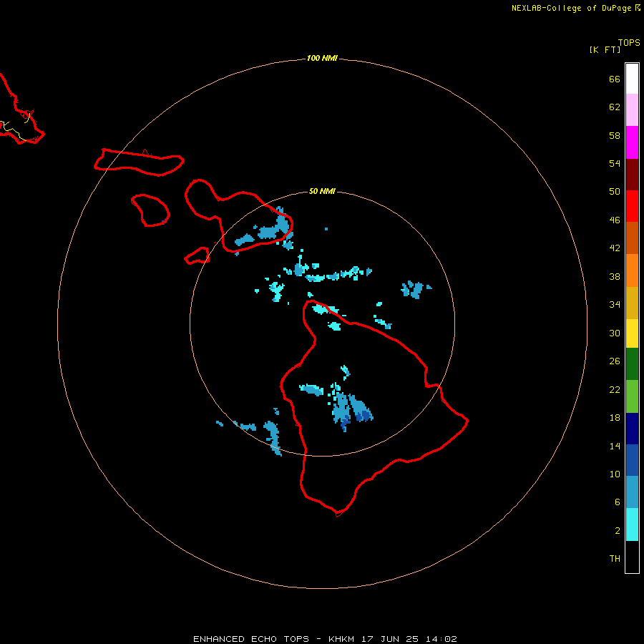
Task: Click the '22' legend value
Action: 615,390
